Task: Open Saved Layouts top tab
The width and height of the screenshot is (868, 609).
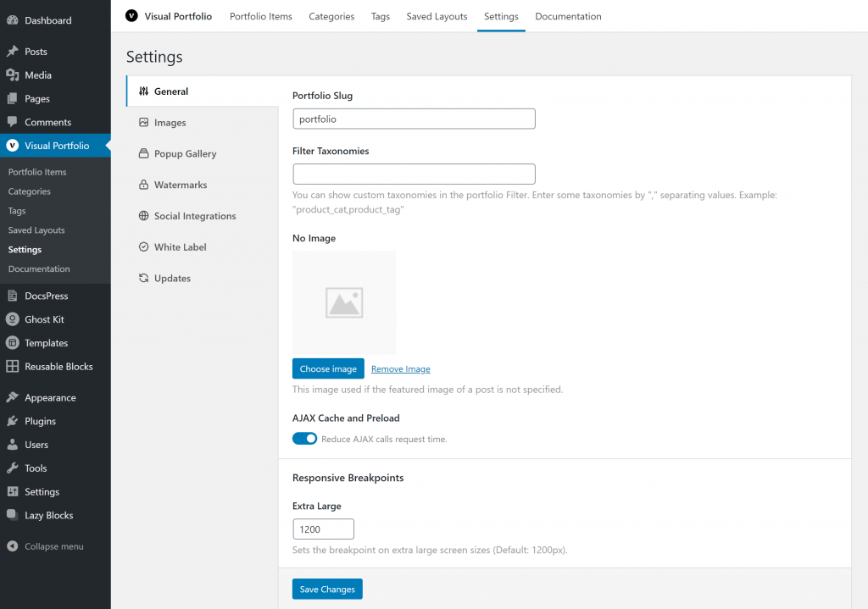Action: (437, 16)
